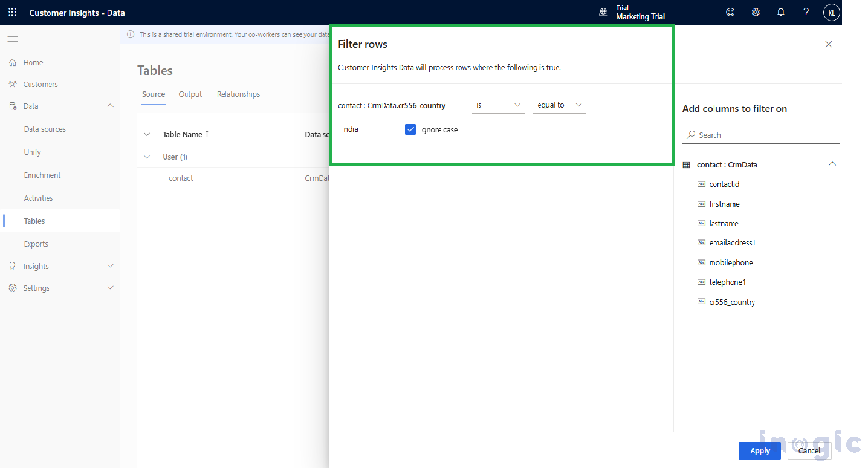Expand the Insights navigation section

coord(110,266)
